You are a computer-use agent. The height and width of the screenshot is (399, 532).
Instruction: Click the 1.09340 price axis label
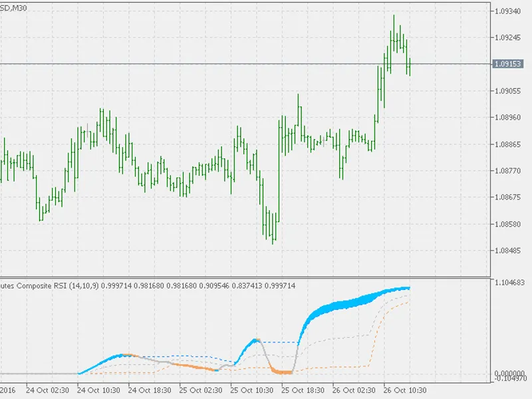pyautogui.click(x=507, y=11)
